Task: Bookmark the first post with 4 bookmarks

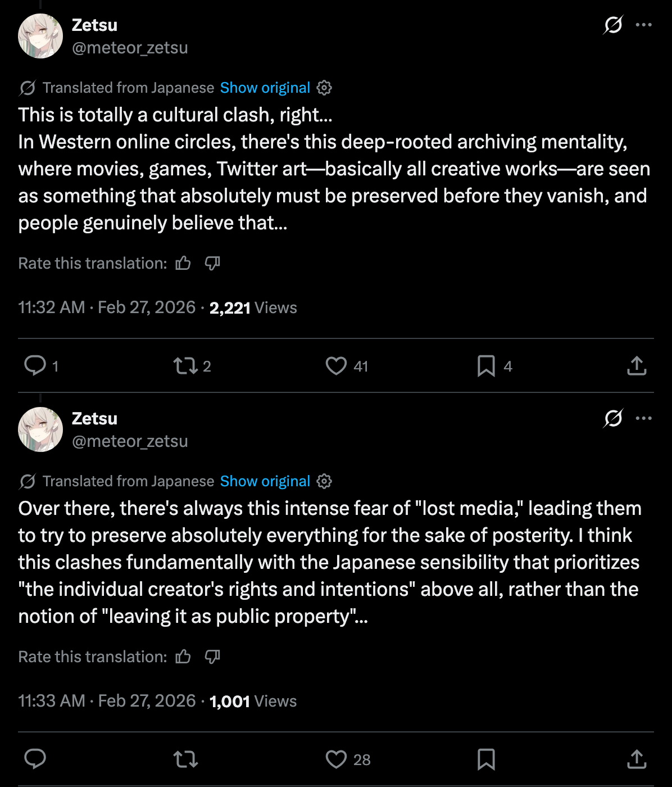Action: coord(486,366)
